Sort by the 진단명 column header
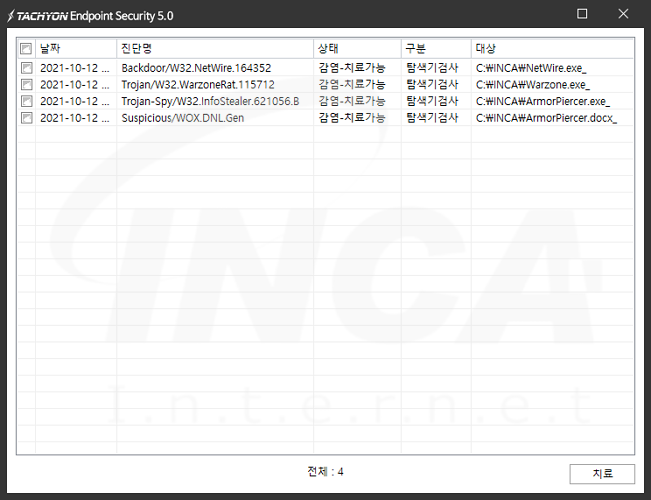Screen dimensions: 651x500 (215, 49)
